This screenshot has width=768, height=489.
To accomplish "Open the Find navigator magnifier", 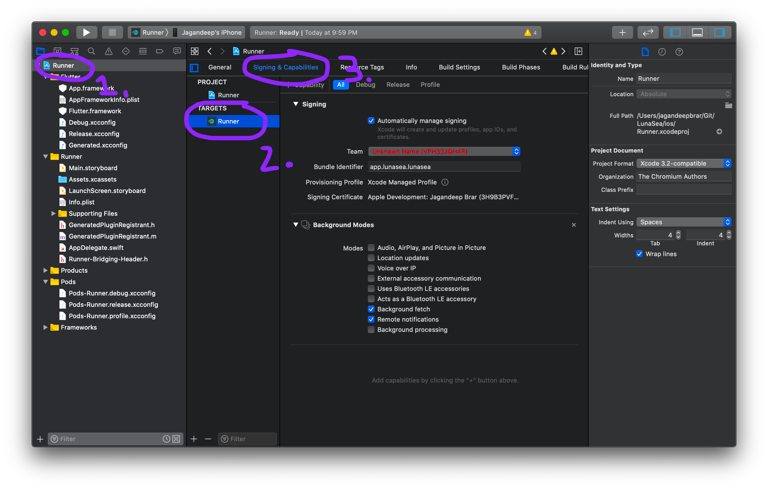I will tap(92, 51).
